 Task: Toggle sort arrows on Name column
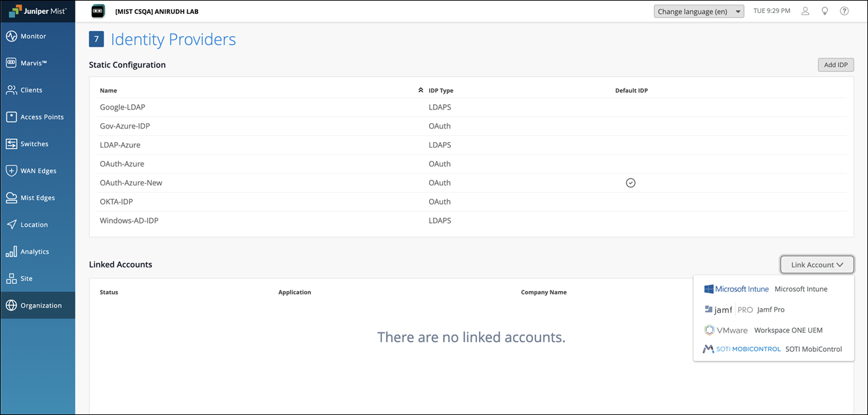click(x=421, y=90)
